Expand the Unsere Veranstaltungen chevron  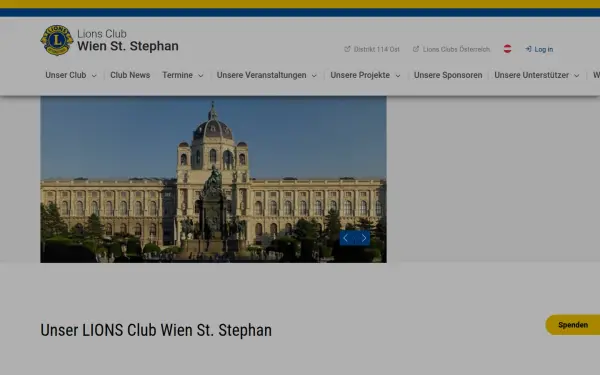coord(314,76)
